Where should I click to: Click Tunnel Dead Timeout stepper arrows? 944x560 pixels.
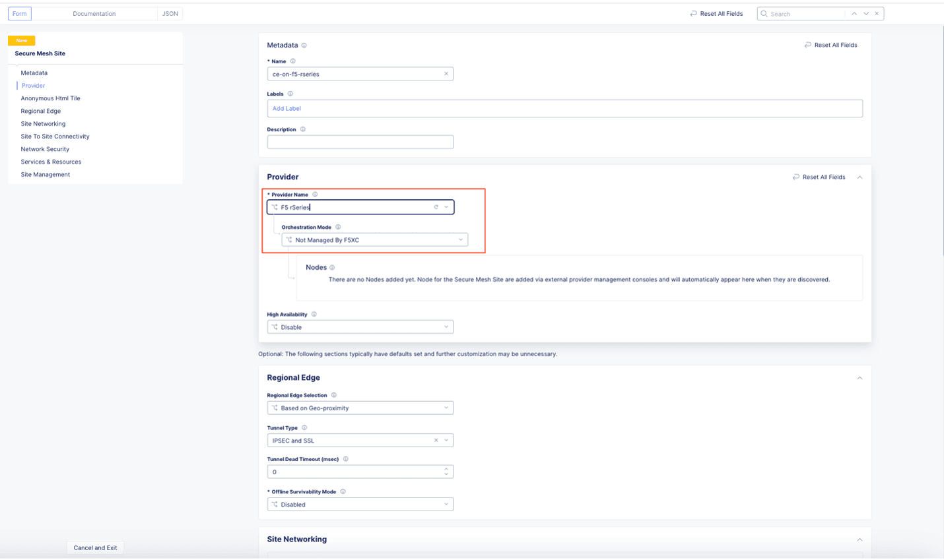coord(447,472)
